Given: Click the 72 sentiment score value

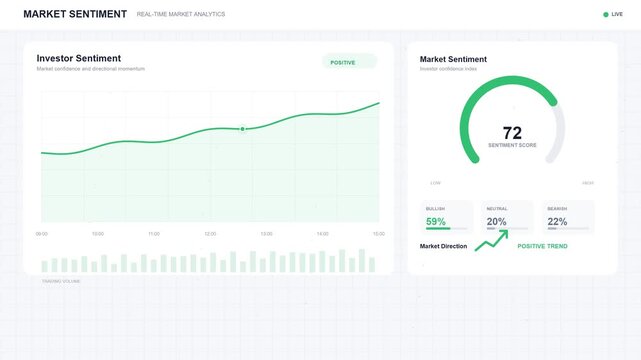Looking at the screenshot, I should [512, 133].
